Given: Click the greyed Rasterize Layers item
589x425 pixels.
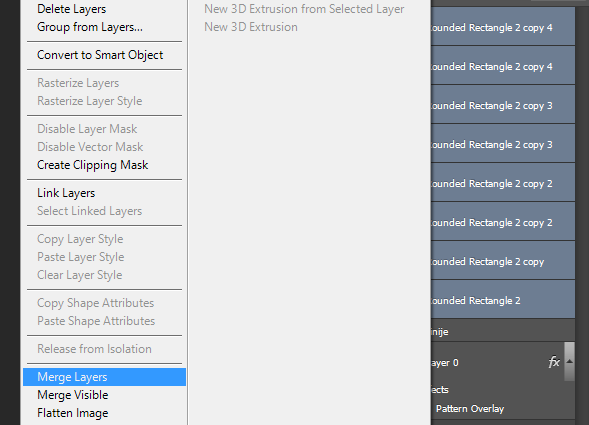Looking at the screenshot, I should [x=104, y=83].
